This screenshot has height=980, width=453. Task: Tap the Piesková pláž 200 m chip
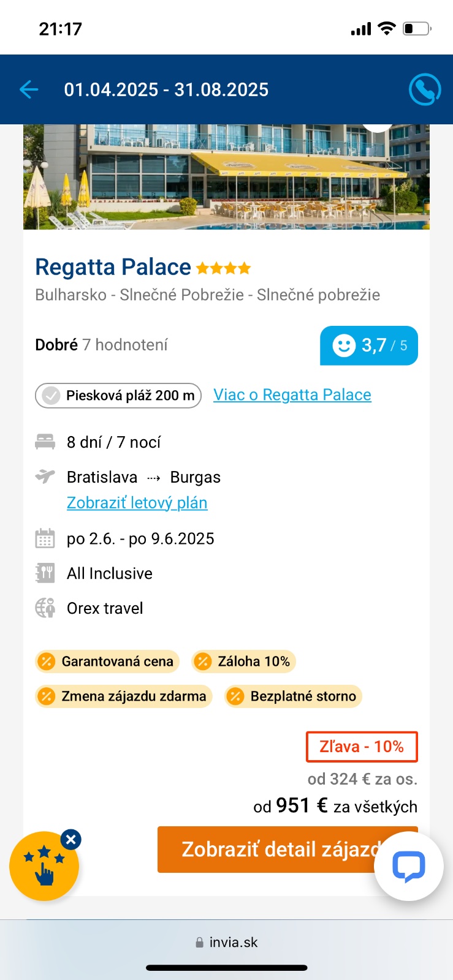[118, 396]
